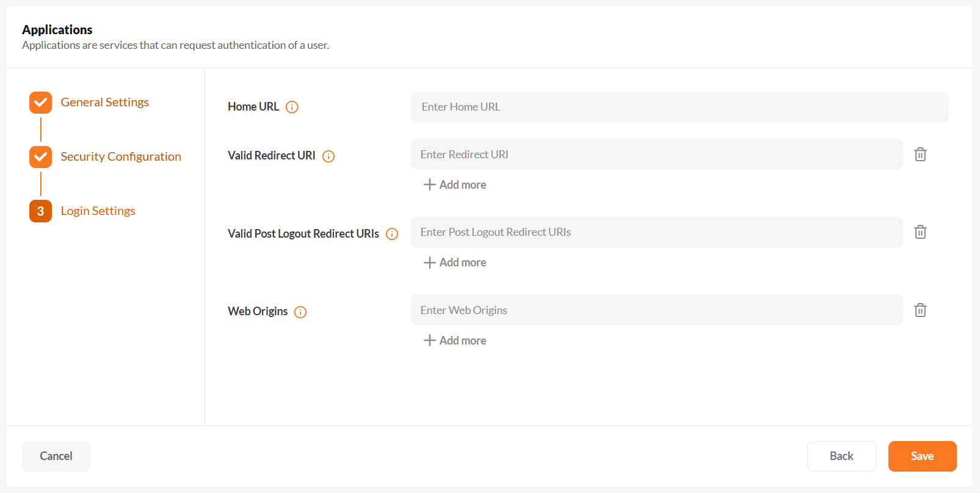This screenshot has width=980, height=493.
Task: Open the Security Configuration step
Action: coord(121,156)
